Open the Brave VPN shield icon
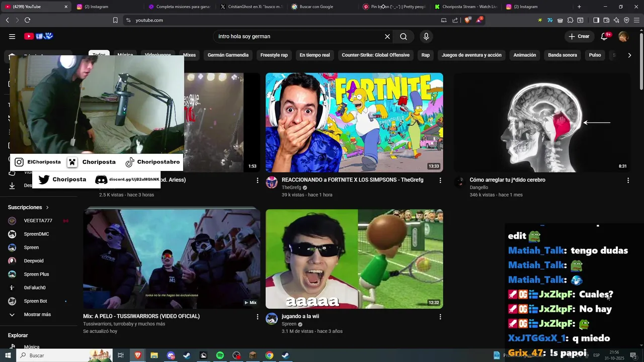The width and height of the screenshot is (644, 362). click(626, 20)
